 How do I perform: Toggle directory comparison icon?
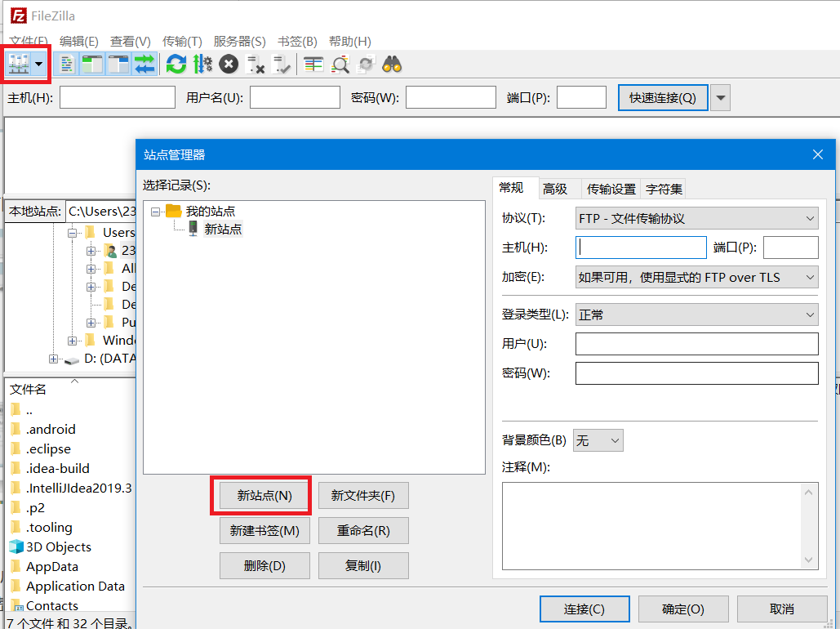coord(340,65)
